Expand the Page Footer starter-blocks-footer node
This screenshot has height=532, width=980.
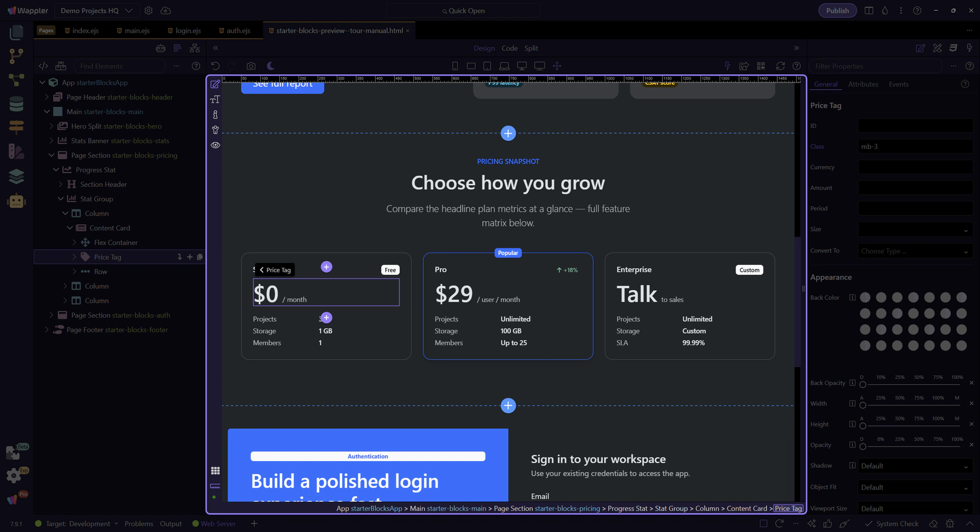(47, 330)
